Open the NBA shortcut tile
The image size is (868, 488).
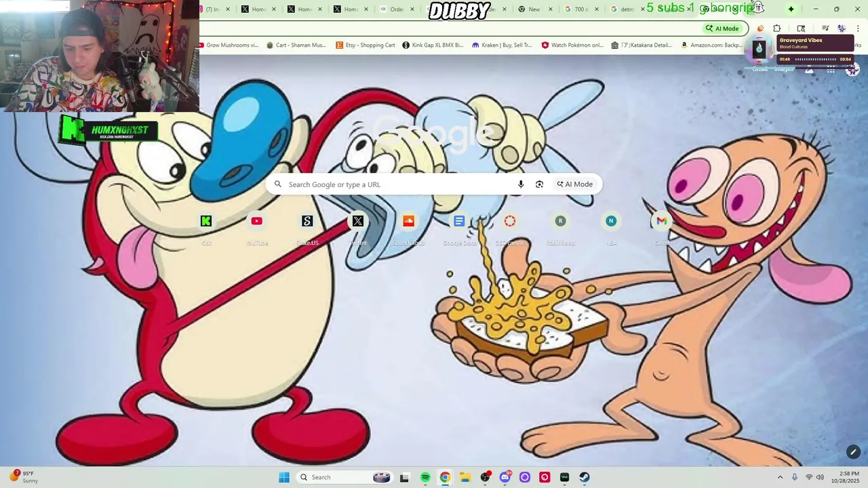[x=611, y=227]
